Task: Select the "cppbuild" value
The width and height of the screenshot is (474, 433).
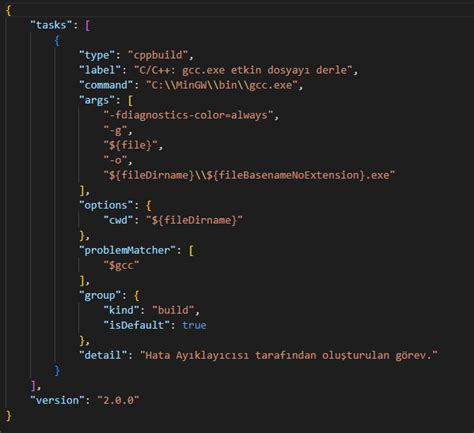Action: click(158, 55)
